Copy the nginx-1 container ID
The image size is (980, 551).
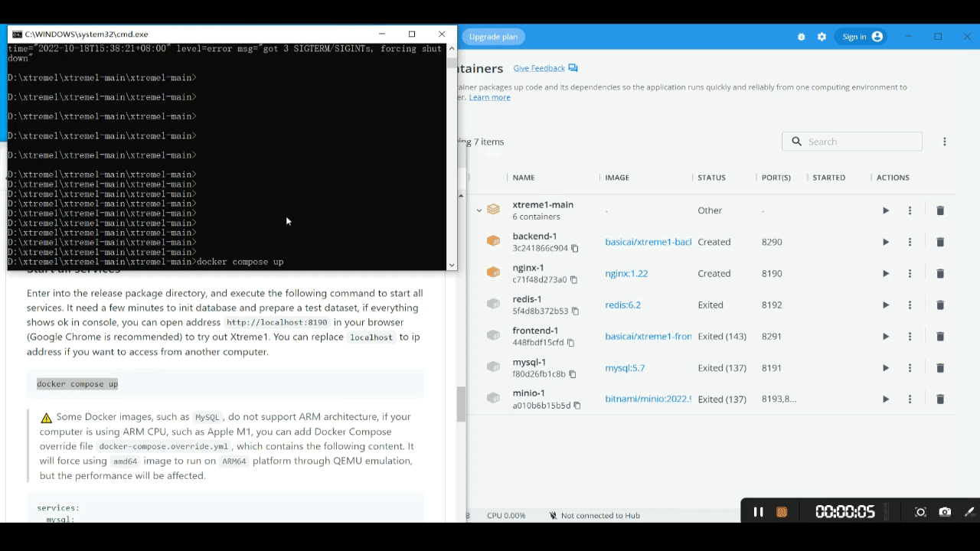[573, 280]
